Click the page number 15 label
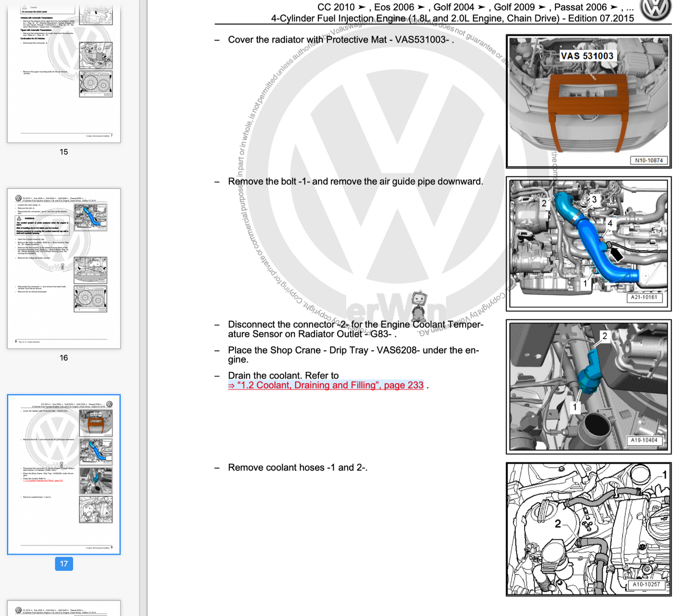The image size is (695, 616). pyautogui.click(x=63, y=152)
